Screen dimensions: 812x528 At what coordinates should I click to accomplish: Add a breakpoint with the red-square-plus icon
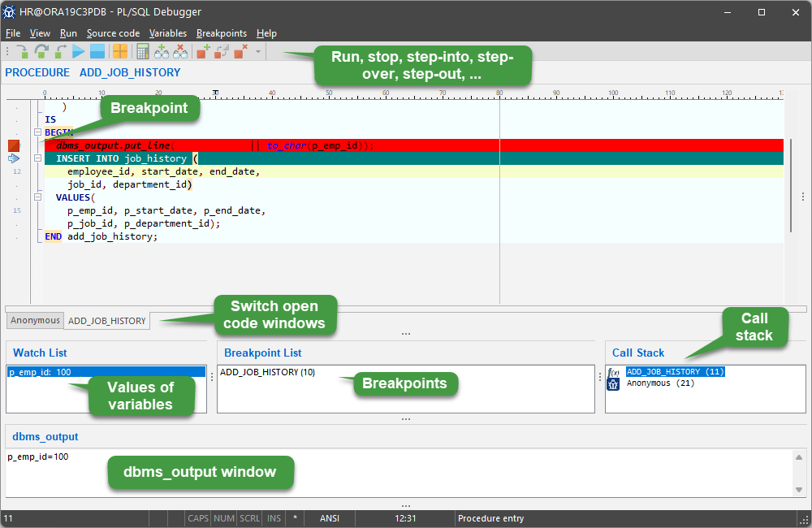tap(201, 51)
